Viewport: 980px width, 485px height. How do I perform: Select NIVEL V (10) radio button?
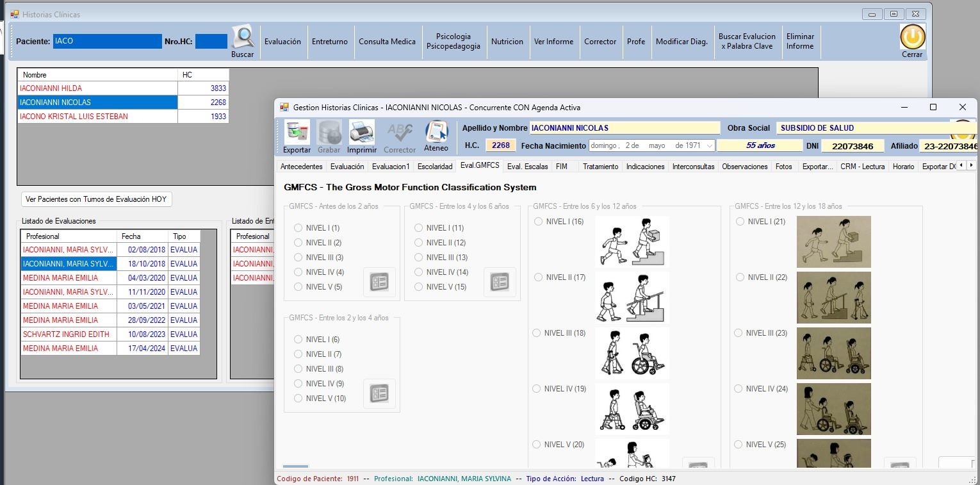point(298,399)
